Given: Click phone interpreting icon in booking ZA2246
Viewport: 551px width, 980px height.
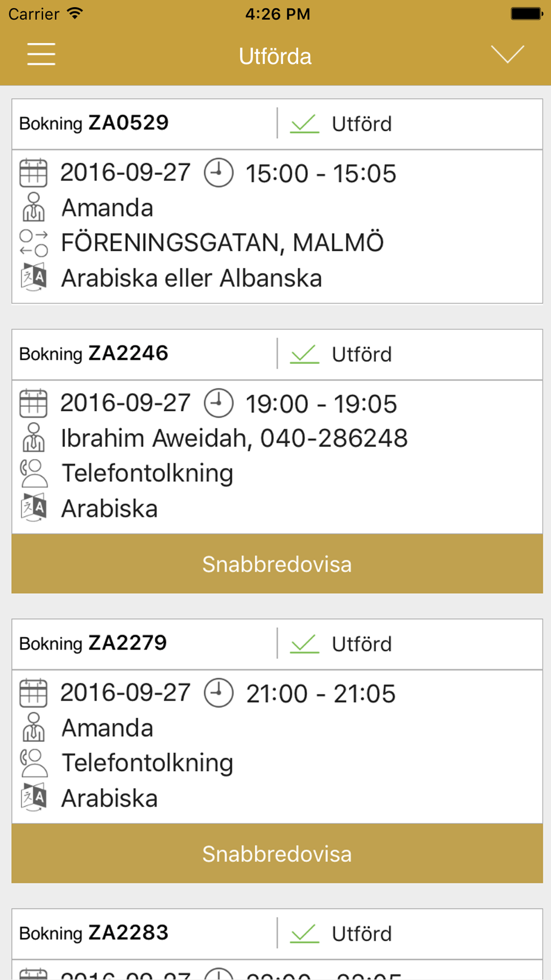Looking at the screenshot, I should (x=34, y=473).
